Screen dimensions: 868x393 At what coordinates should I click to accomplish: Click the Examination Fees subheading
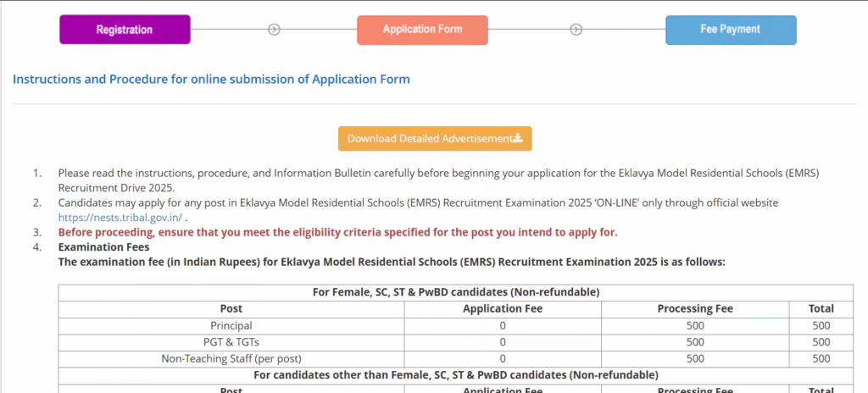tap(103, 246)
